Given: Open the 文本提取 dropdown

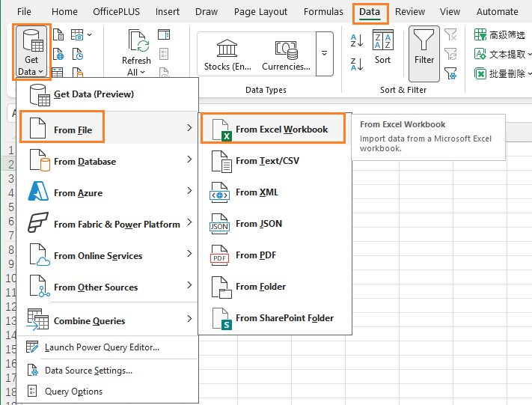Looking at the screenshot, I should point(528,55).
